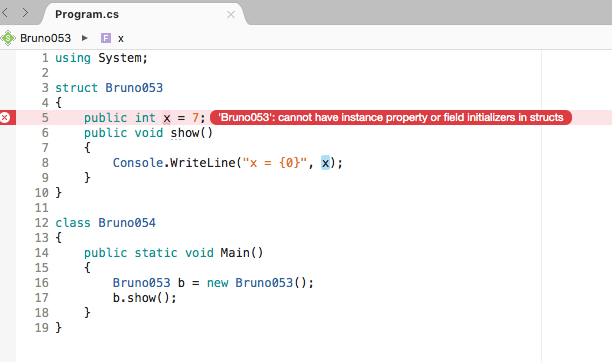The width and height of the screenshot is (612, 362).
Task: Click the red error marker on line 5
Action: [x=5, y=118]
